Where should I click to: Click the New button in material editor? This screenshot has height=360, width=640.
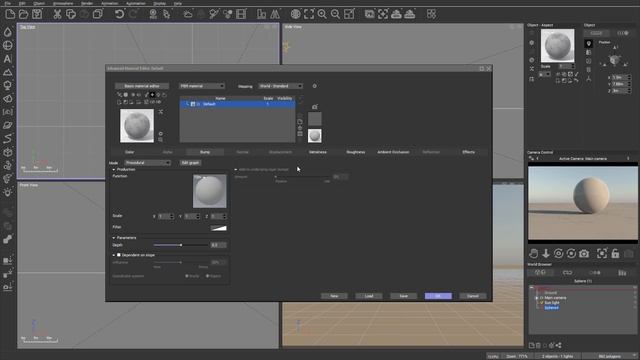coord(334,296)
